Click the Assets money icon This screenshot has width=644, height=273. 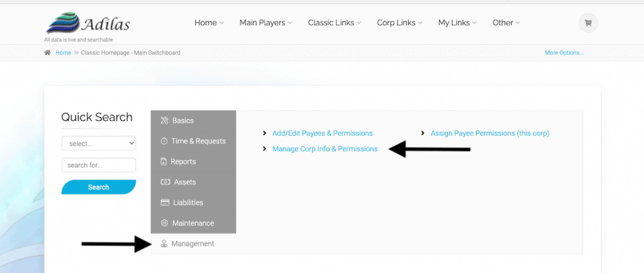tap(165, 182)
